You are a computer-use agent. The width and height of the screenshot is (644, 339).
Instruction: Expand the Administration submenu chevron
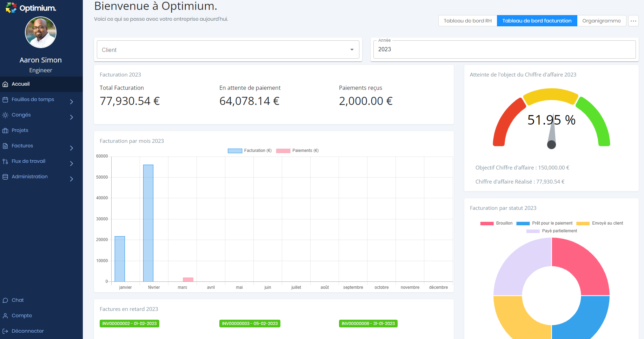click(x=72, y=179)
